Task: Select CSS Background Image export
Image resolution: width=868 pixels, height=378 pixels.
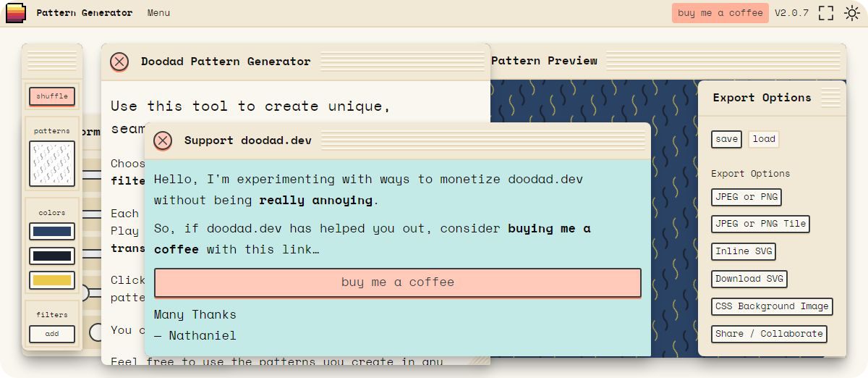Action: [x=772, y=306]
